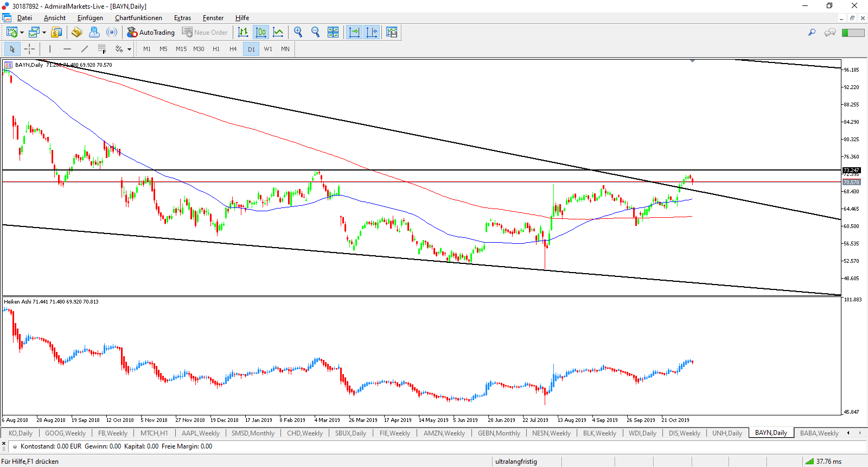Select the D1 daily timeframe
This screenshot has height=467, width=868.
[251, 49]
